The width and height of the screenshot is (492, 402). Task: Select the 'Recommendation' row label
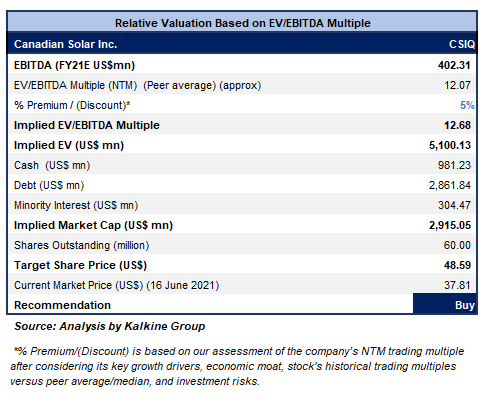[62, 305]
